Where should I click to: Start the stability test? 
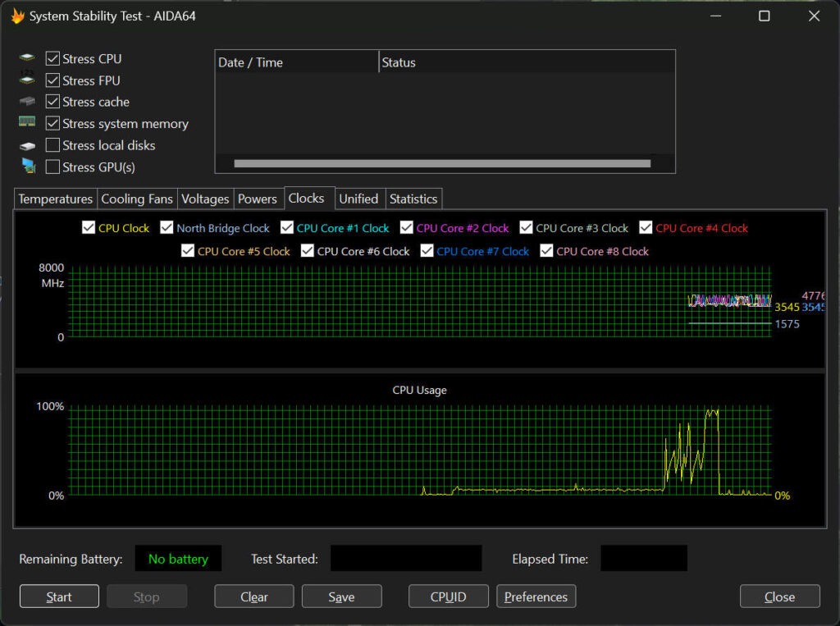tap(59, 596)
